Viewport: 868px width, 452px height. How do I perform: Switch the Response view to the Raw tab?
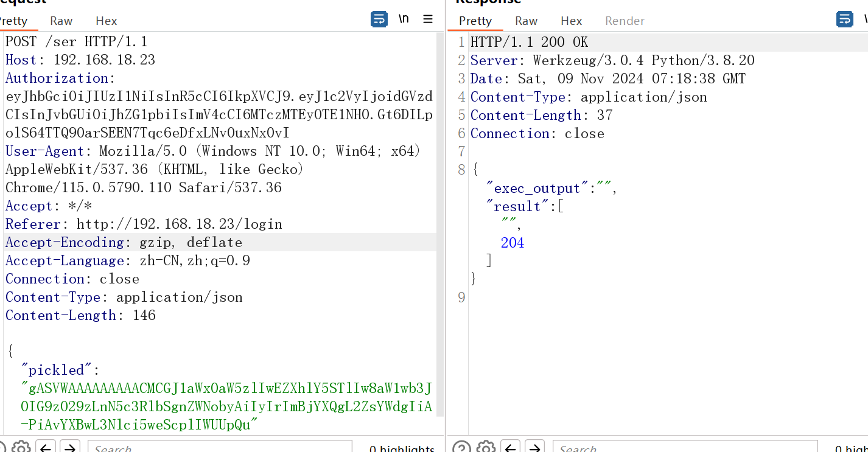pyautogui.click(x=526, y=21)
